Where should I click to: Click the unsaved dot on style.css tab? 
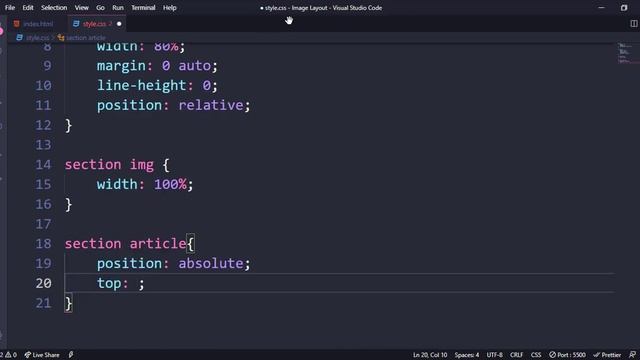tap(119, 24)
